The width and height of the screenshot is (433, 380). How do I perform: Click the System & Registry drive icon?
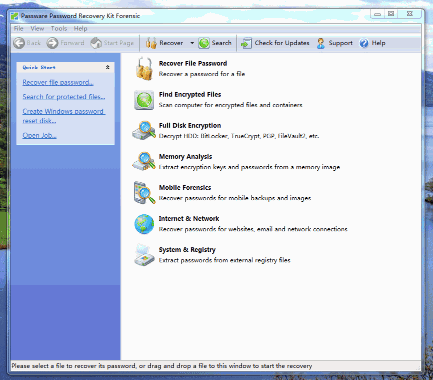click(x=144, y=254)
